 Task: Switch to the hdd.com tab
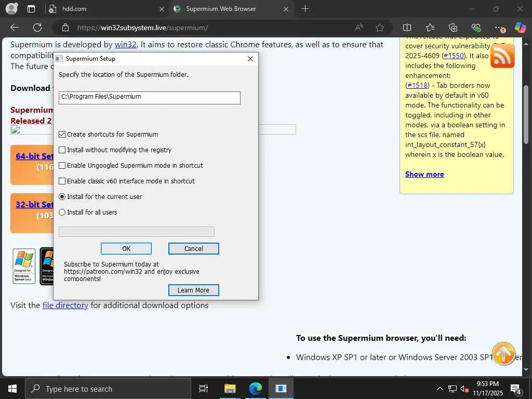point(105,9)
